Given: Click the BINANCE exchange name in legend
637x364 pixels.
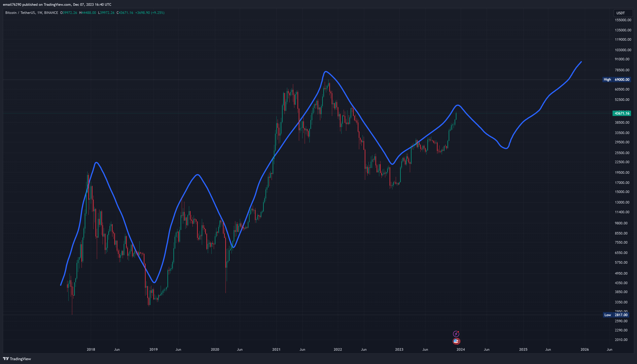Looking at the screenshot, I should tap(51, 13).
